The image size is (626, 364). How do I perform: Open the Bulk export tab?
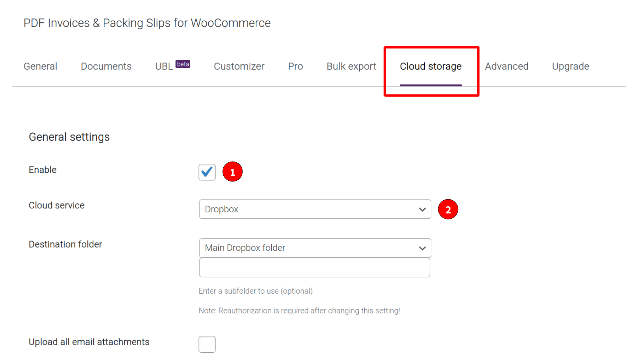point(351,66)
